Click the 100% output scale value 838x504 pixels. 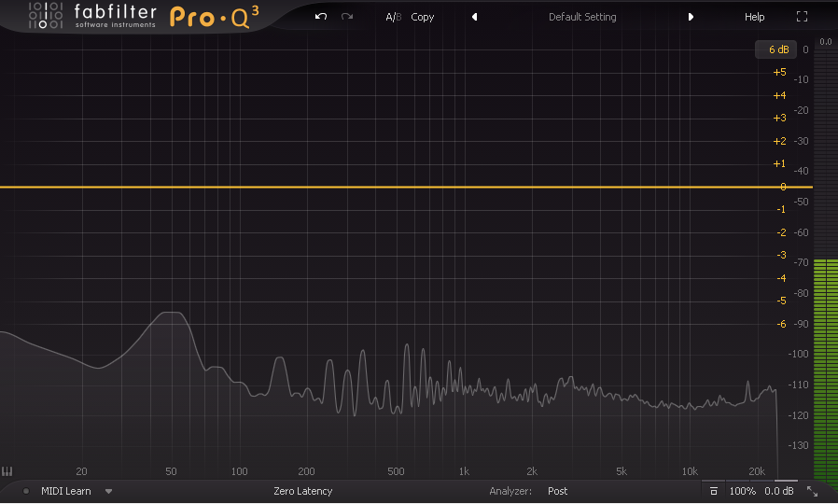742,491
